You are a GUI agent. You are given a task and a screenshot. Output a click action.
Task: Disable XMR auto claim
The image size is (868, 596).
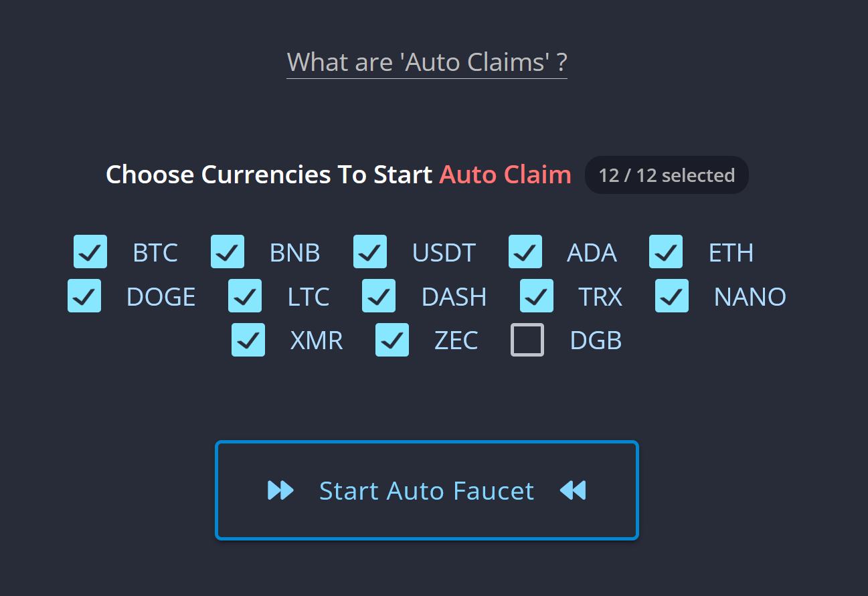248,340
